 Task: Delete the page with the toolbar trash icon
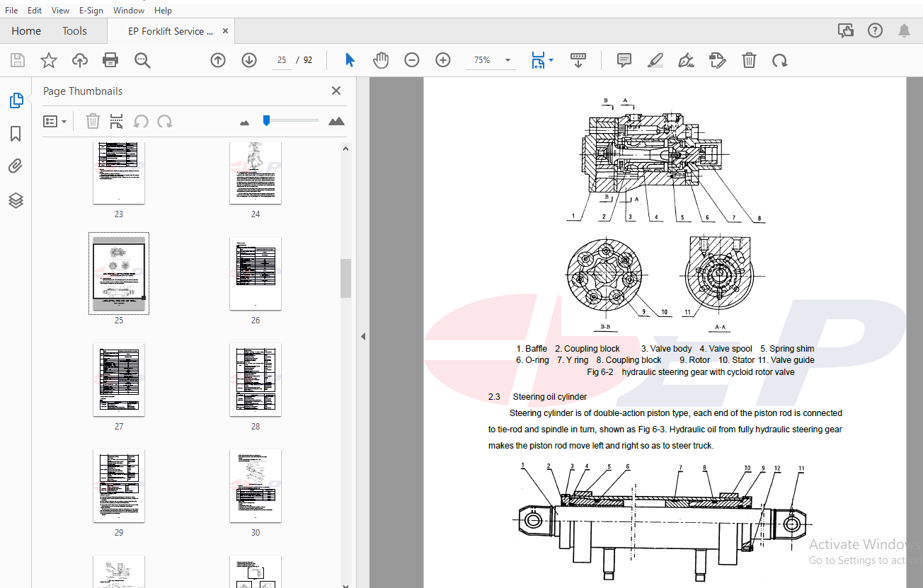[x=749, y=60]
